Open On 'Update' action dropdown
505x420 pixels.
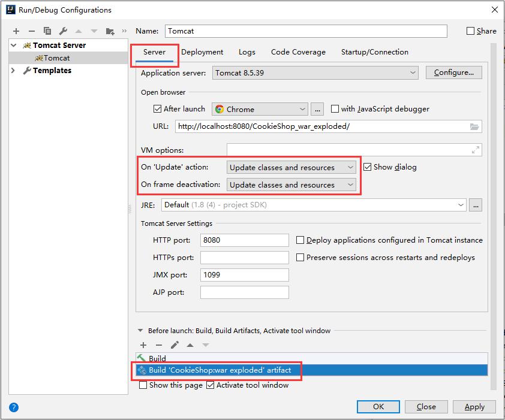tap(291, 167)
